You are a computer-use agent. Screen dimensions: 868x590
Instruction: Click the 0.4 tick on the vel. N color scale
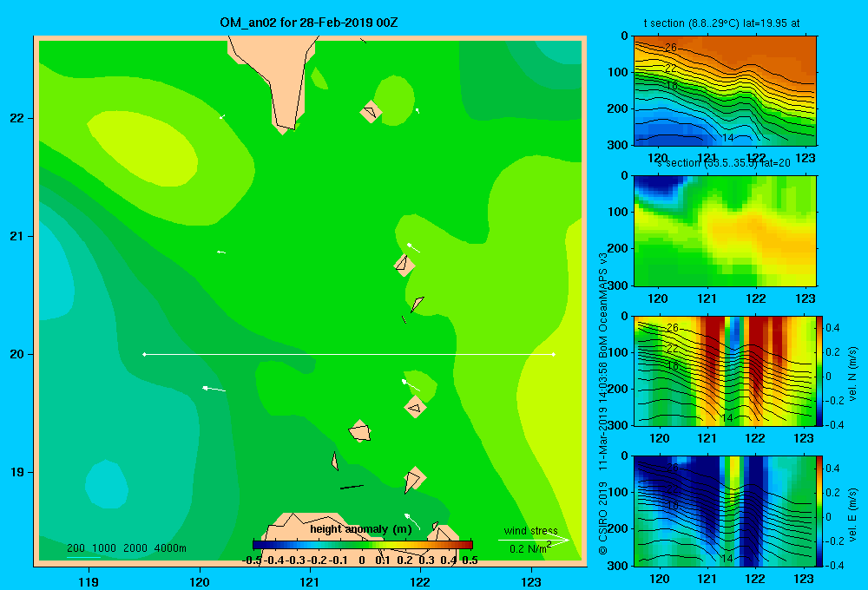(833, 328)
